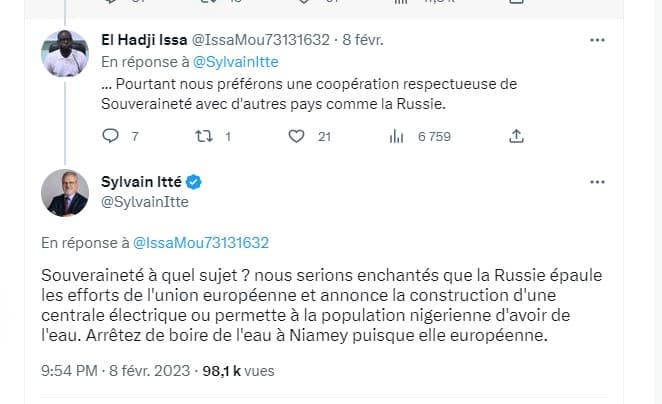662x404 pixels.
Task: Like El Hadji Issa's tweet with the heart
Action: 298,135
